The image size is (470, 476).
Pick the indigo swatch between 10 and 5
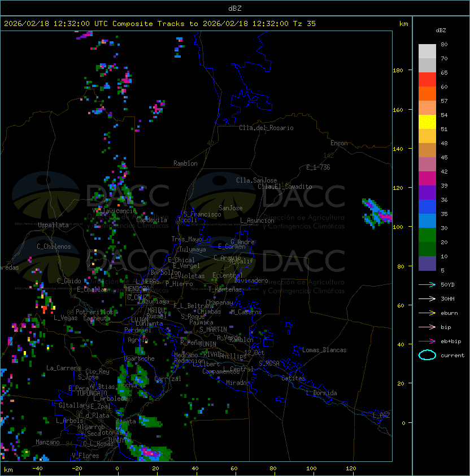pos(427,263)
